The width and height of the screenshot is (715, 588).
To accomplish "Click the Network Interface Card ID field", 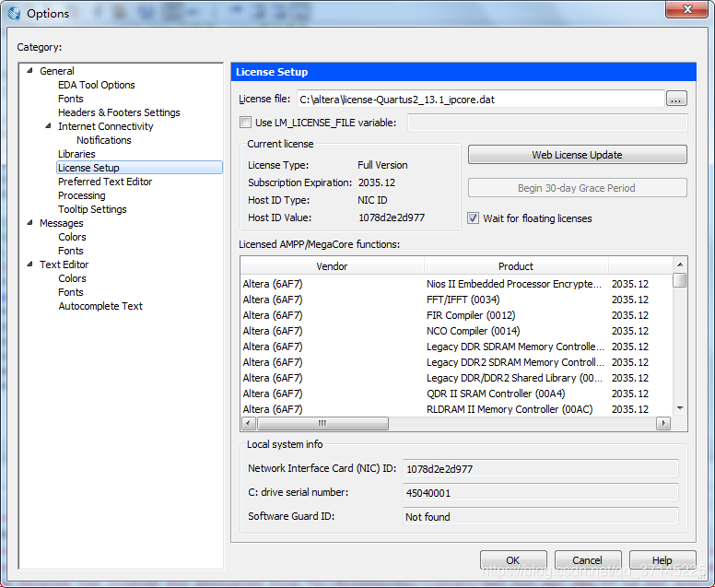I will (x=540, y=468).
